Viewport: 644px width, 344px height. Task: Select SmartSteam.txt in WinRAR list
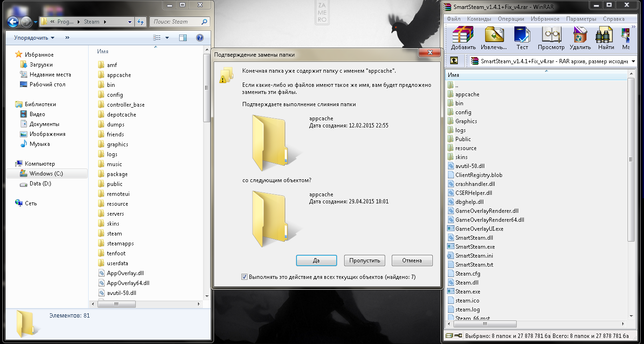coord(474,265)
